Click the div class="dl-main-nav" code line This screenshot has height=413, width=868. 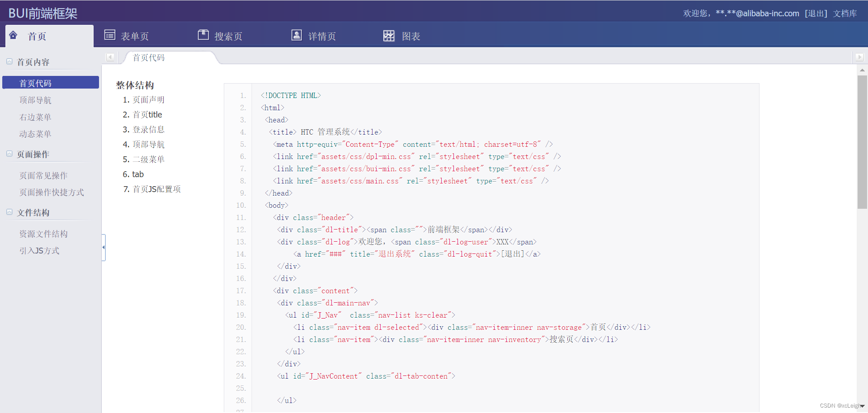coord(327,303)
